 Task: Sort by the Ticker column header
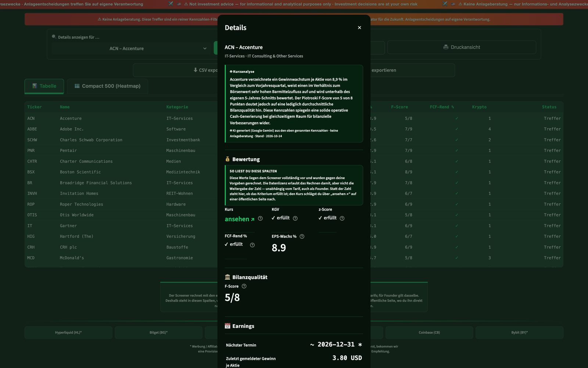coord(35,107)
